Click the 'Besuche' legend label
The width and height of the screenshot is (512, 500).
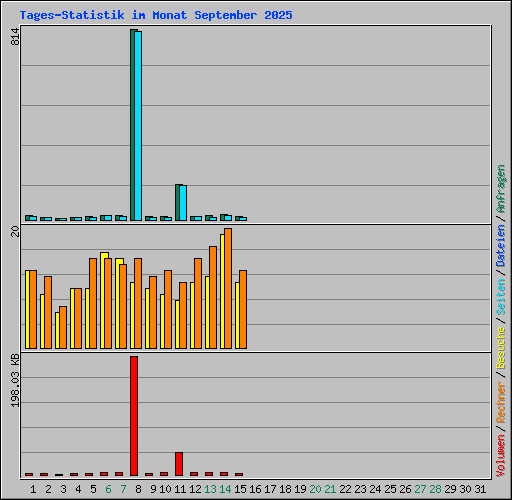[501, 347]
